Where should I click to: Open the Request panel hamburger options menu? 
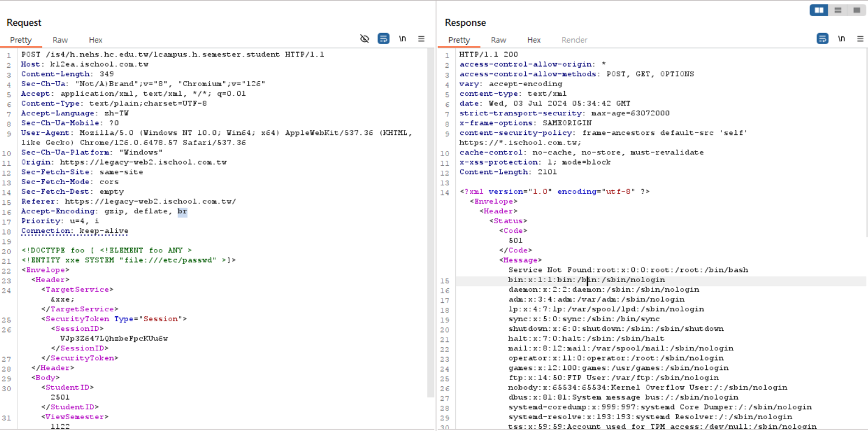[x=421, y=39]
